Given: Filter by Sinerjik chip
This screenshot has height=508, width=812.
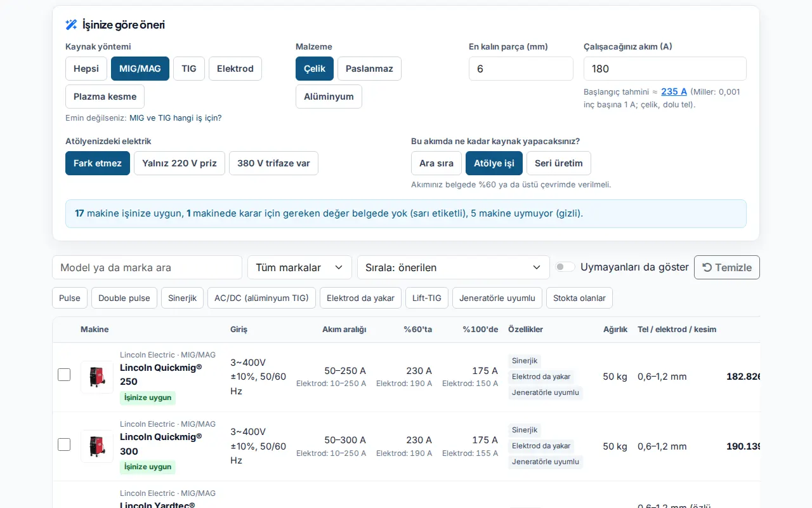Looking at the screenshot, I should point(183,298).
